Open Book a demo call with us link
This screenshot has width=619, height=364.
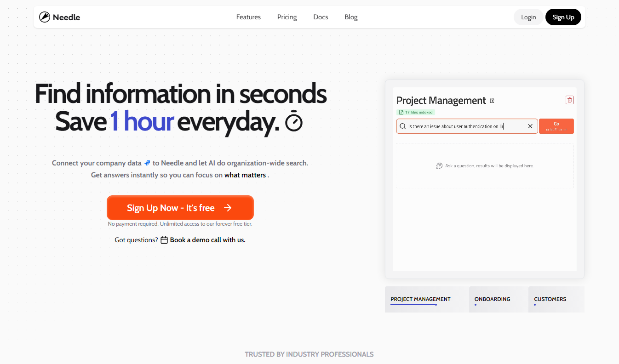[207, 240]
